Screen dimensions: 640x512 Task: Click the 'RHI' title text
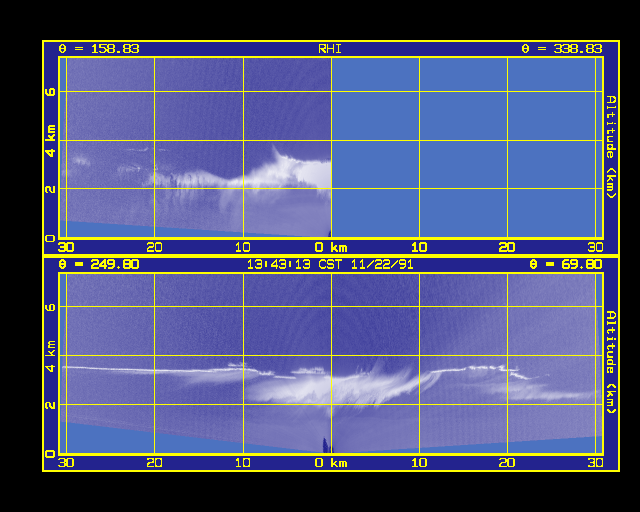(330, 49)
